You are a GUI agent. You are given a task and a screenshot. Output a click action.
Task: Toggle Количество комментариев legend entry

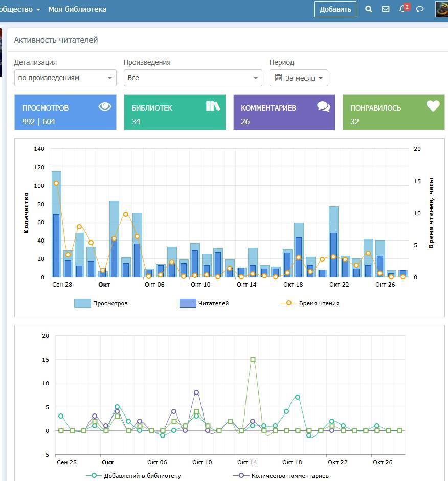click(281, 476)
